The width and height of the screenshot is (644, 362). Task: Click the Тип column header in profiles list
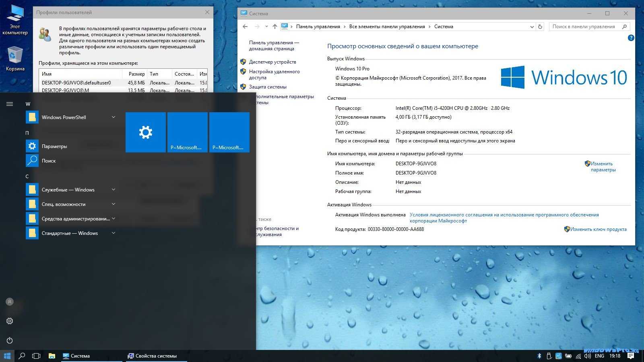pyautogui.click(x=159, y=74)
